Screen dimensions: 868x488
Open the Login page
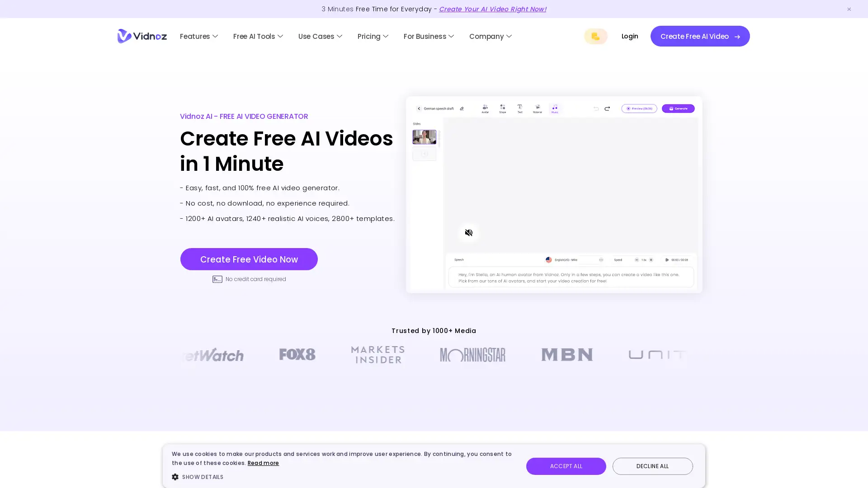point(630,36)
